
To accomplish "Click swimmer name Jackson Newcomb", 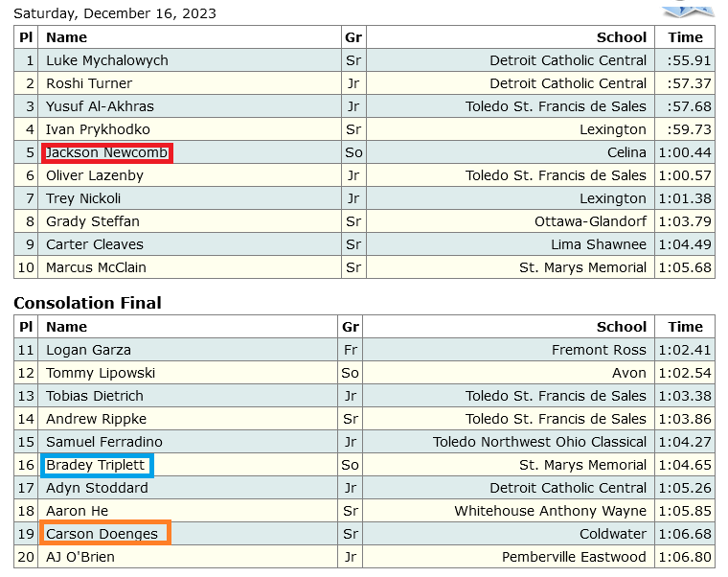I will (x=107, y=152).
